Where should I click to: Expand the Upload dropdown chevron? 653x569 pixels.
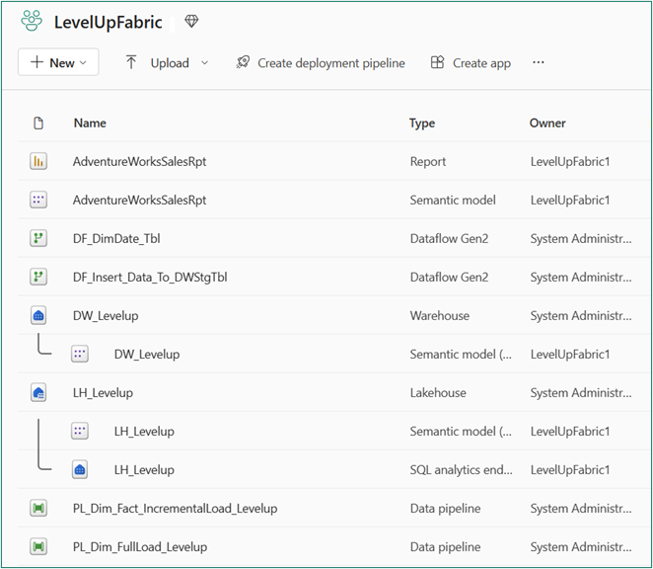(204, 63)
